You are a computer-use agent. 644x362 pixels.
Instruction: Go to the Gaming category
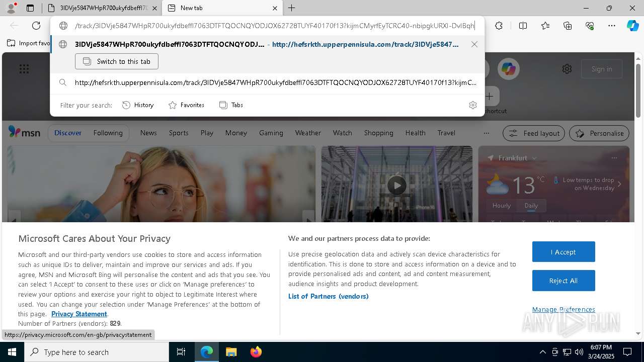tap(271, 133)
